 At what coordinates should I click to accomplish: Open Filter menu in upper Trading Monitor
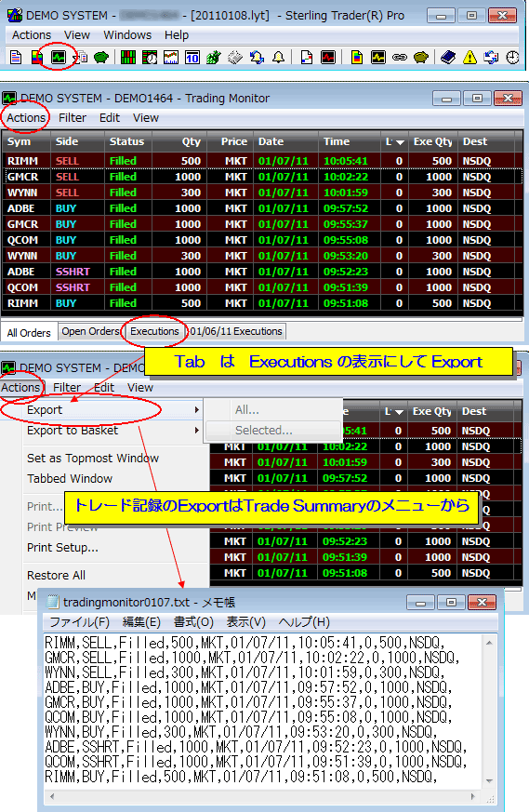(73, 118)
